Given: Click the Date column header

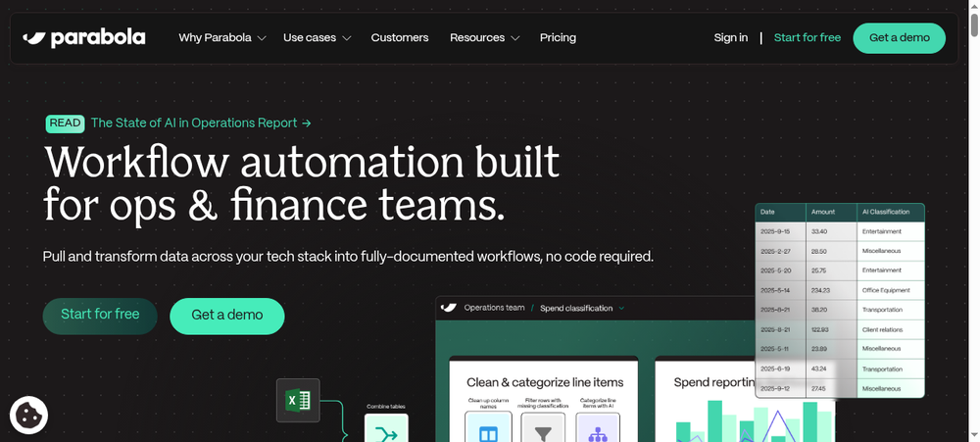Looking at the screenshot, I should pos(781,212).
